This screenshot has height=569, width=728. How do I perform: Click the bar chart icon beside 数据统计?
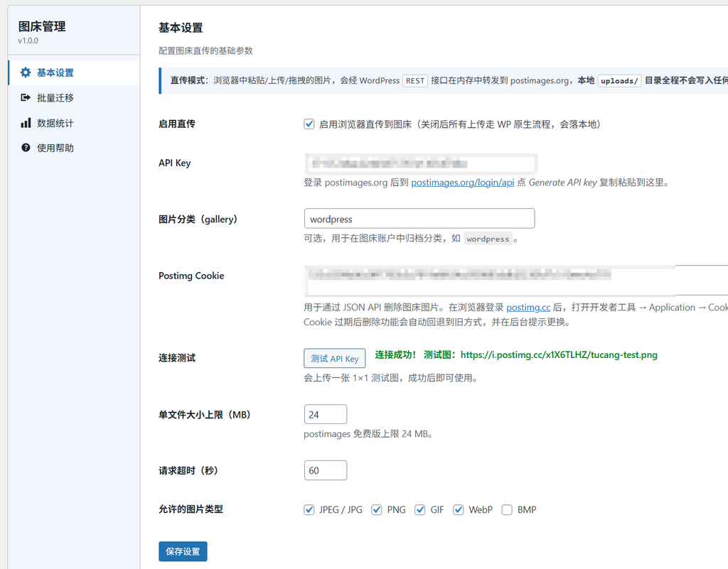point(26,123)
